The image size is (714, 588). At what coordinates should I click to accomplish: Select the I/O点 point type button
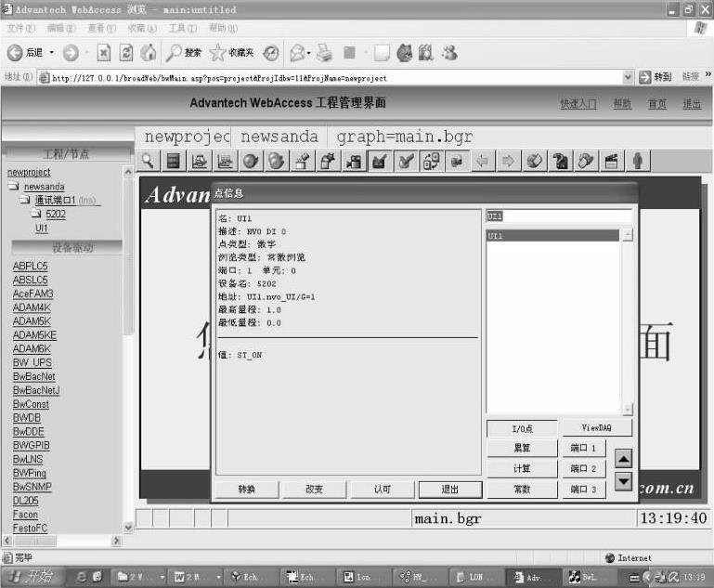522,428
